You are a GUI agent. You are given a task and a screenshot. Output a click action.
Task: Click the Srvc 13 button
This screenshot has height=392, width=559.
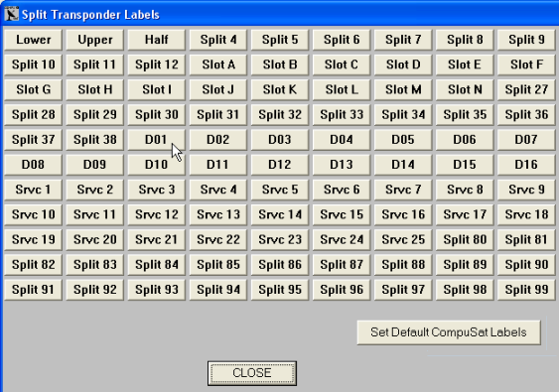(x=218, y=214)
